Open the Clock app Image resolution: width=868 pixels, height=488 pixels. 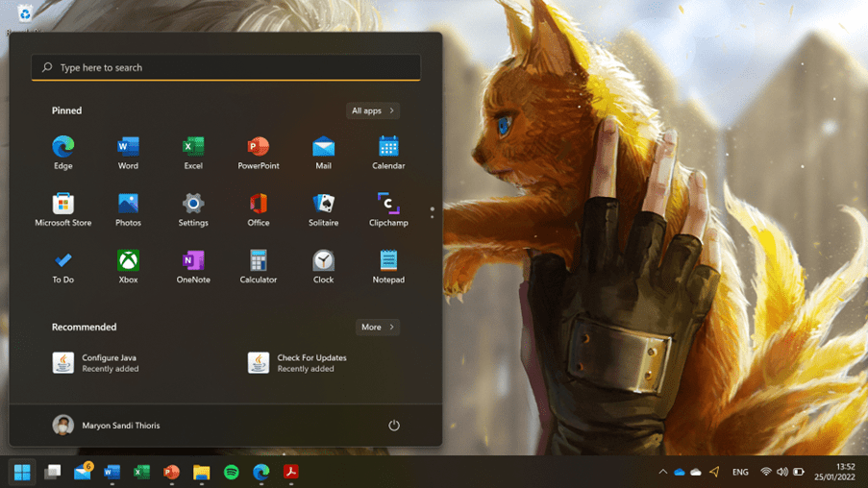pos(323,266)
